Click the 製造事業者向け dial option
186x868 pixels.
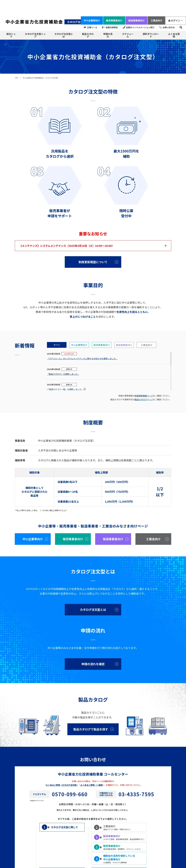pyautogui.click(x=119, y=837)
